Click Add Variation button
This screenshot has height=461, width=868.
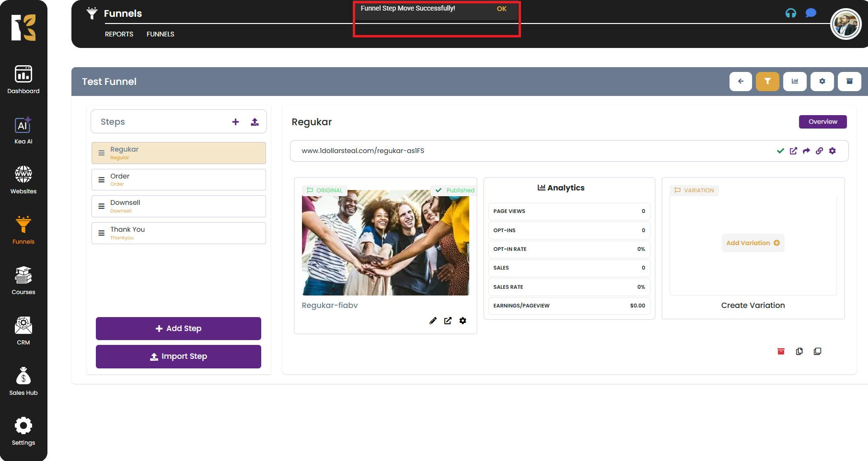pyautogui.click(x=752, y=243)
